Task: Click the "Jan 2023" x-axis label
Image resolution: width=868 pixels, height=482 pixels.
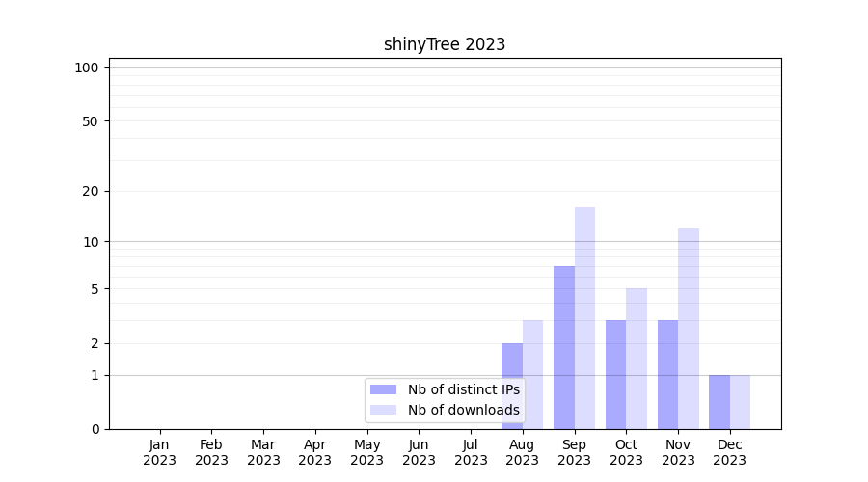Action: [x=159, y=452]
